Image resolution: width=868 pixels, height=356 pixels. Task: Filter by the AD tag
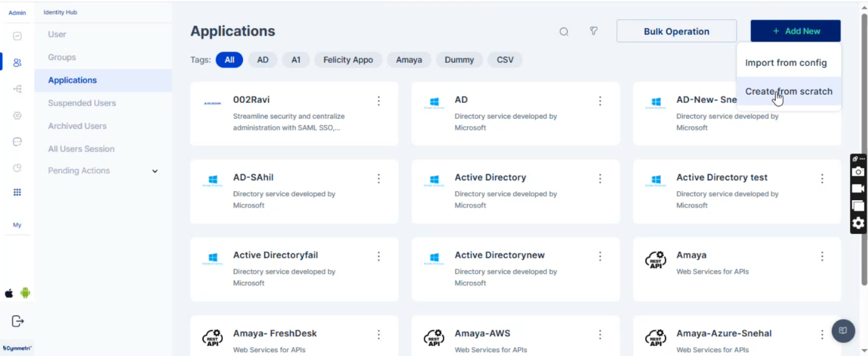coord(263,60)
